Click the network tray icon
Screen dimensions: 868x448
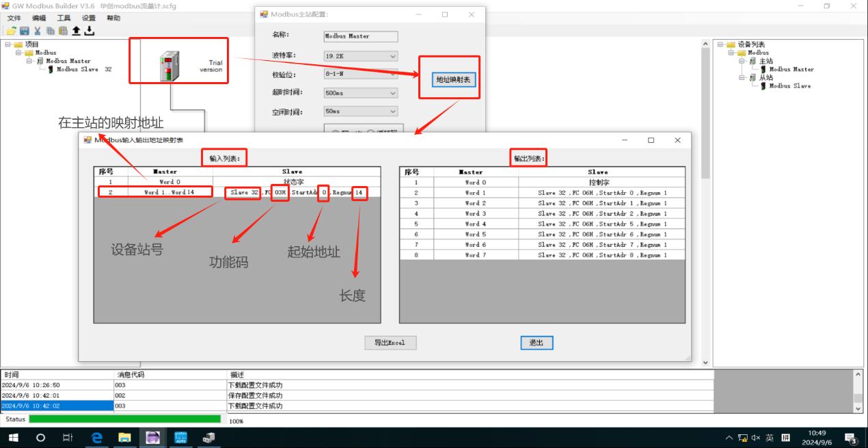pos(743,438)
